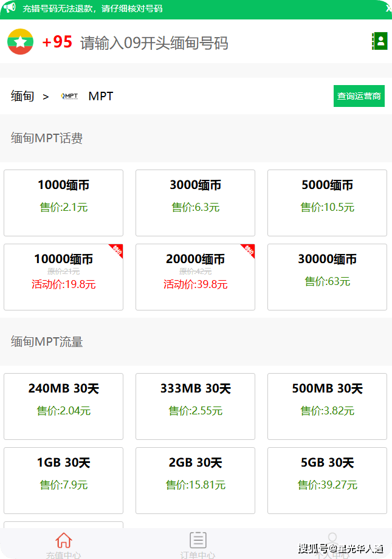
Task: Pick the 2GB 30天 data plan
Action: 196,481
